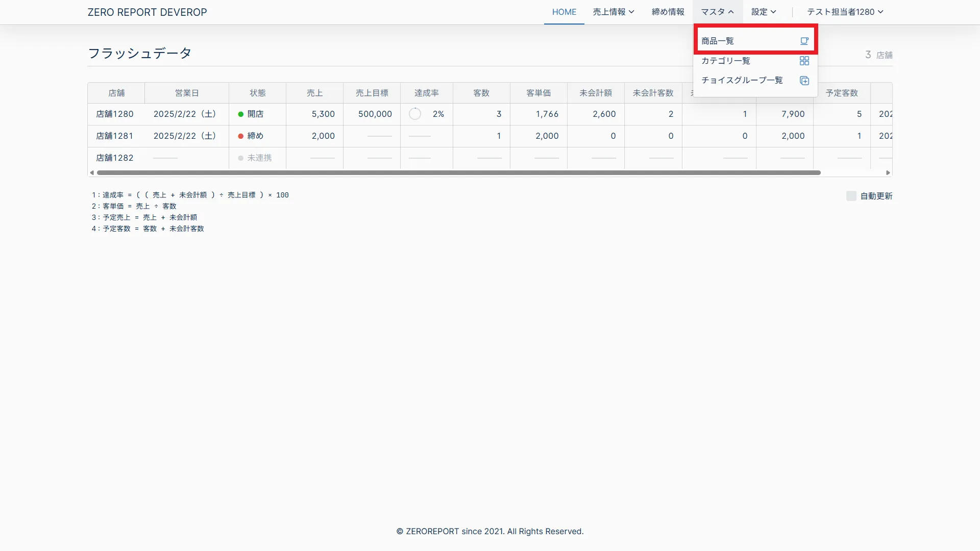The image size is (980, 551).
Task: Click the ZERO REPORT DEVEROP title link
Action: [147, 12]
